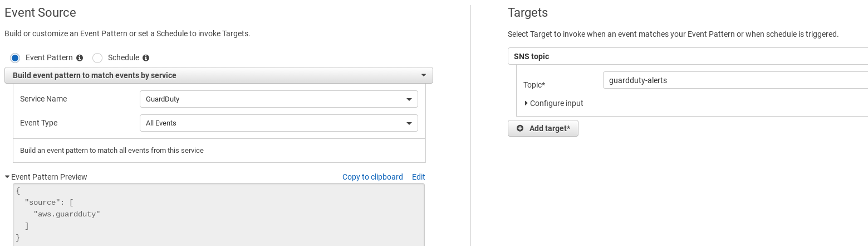Click the plus icon on Add target

click(520, 128)
